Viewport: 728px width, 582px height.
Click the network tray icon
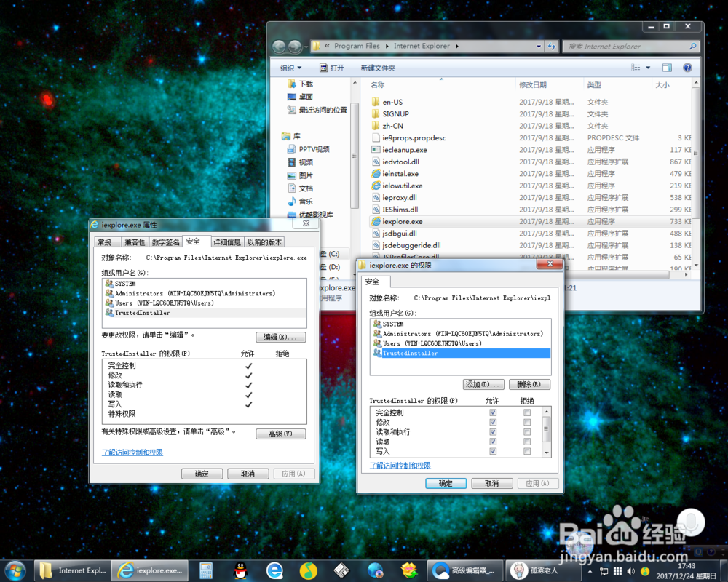click(604, 571)
